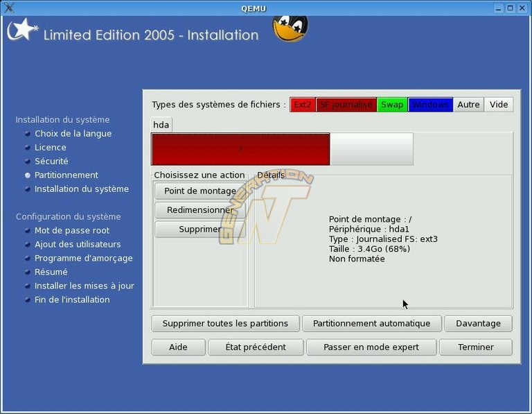Pick the Windows filesystem type swatch
Viewport: 532px width, 414px height.
click(430, 105)
